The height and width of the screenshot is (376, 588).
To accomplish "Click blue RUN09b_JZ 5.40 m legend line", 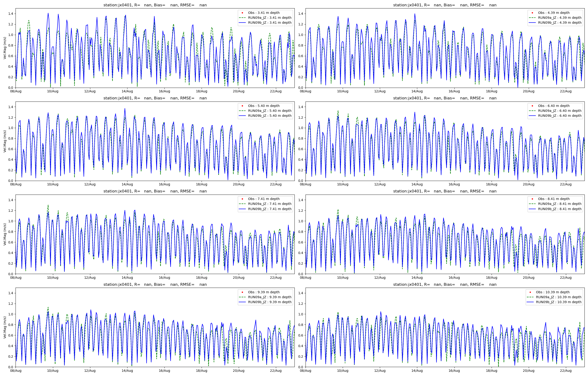I will (242, 116).
